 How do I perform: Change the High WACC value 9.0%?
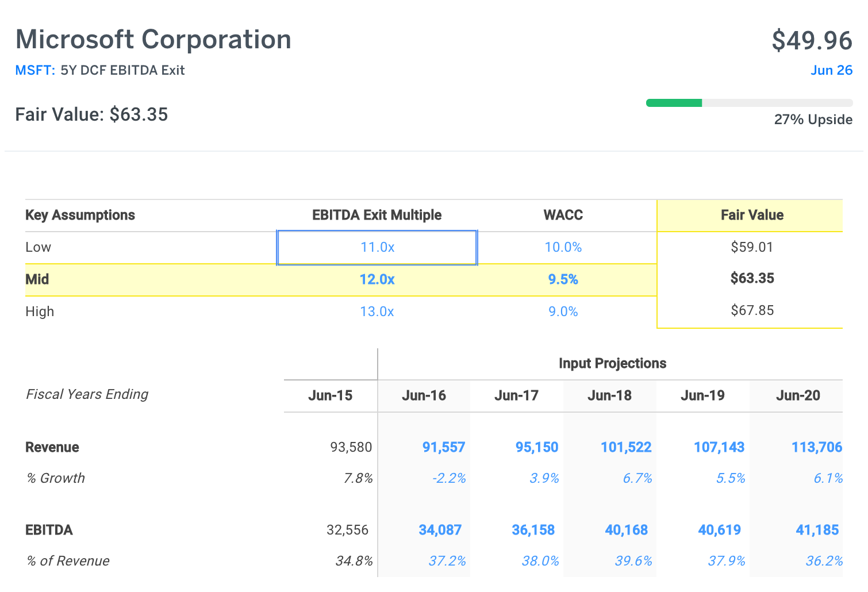(x=563, y=312)
